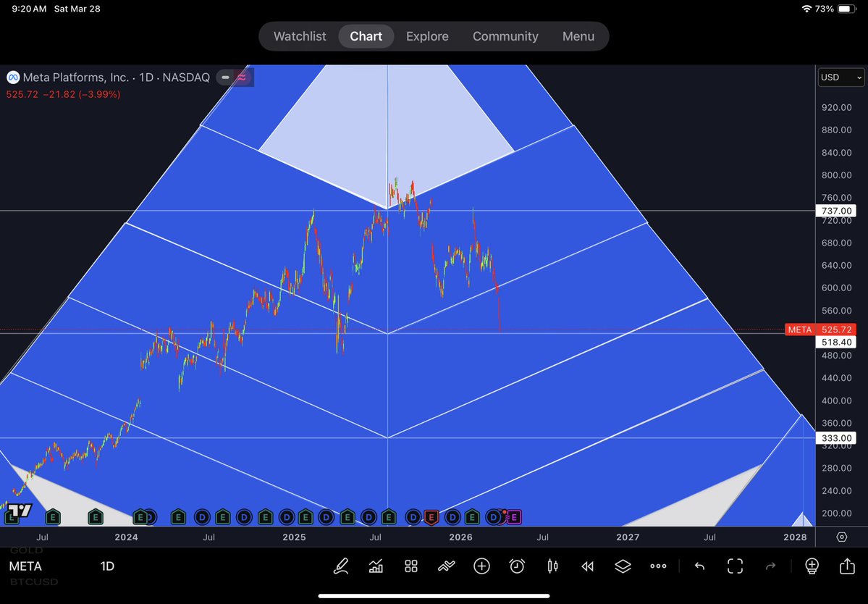This screenshot has height=604, width=868.
Task: Open the multi-chart layout grid icon
Action: pyautogui.click(x=410, y=566)
